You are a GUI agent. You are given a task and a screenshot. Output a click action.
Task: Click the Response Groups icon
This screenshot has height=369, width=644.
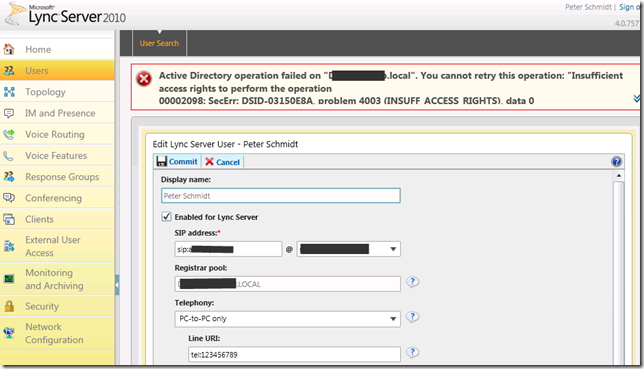(x=9, y=177)
